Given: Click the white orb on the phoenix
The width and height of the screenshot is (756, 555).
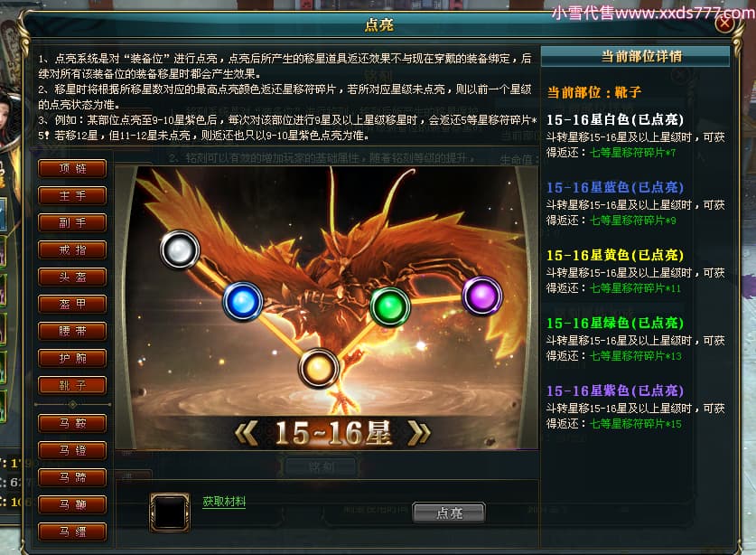Looking at the screenshot, I should point(180,249).
